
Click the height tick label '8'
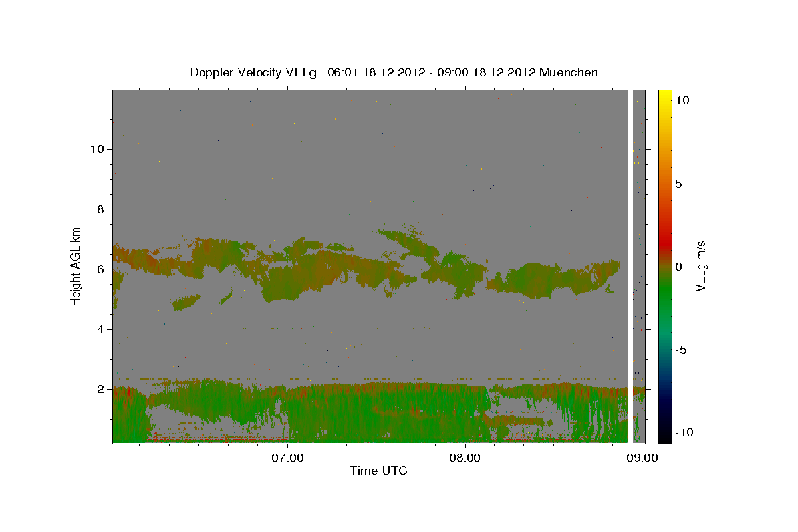(100, 209)
